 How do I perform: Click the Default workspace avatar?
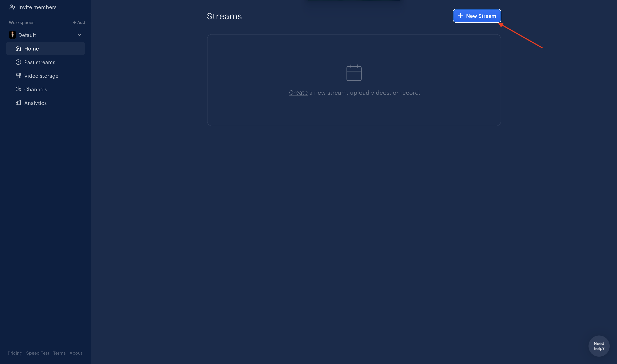point(12,35)
